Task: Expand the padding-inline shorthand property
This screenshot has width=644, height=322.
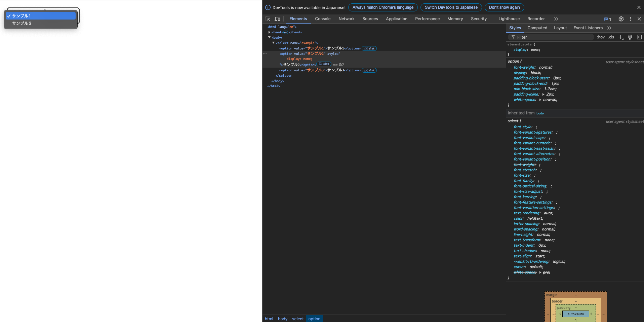Action: point(543,95)
